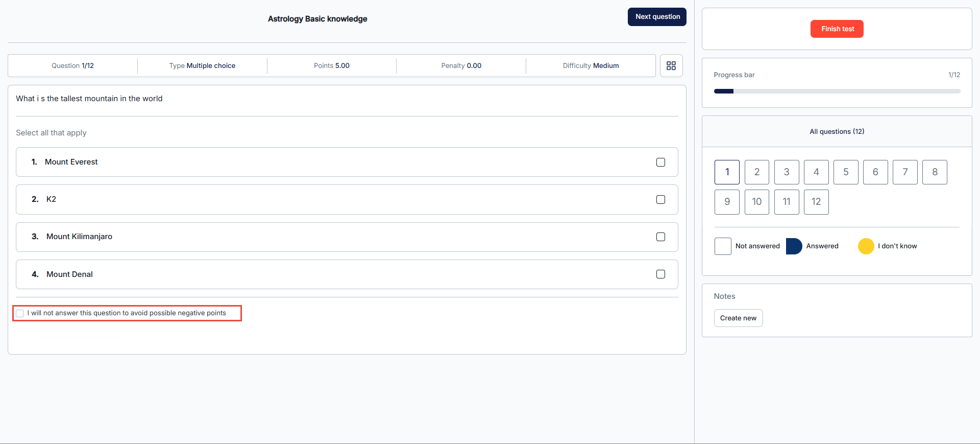Enable the skip question to avoid negative points checkbox
Image resolution: width=980 pixels, height=444 pixels.
pos(20,313)
